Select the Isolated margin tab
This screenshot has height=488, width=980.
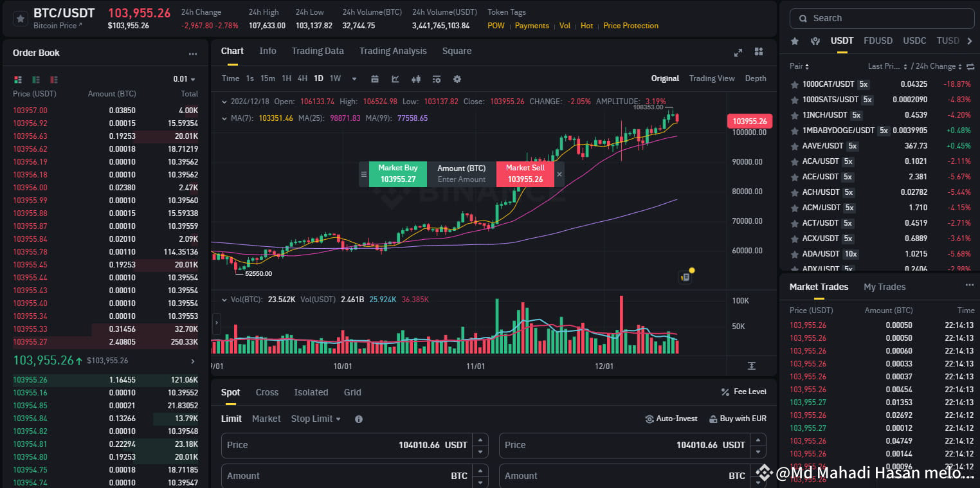click(x=311, y=392)
